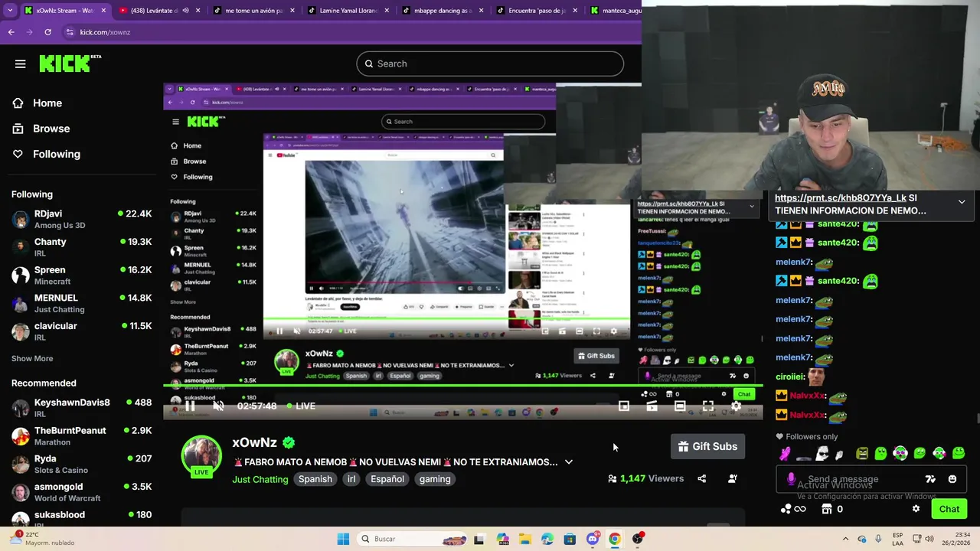Reload the page in browser

47,32
